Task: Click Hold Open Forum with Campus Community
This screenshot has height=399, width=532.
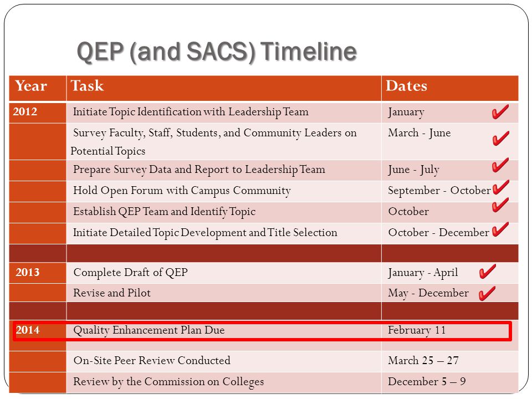Action: (182, 191)
